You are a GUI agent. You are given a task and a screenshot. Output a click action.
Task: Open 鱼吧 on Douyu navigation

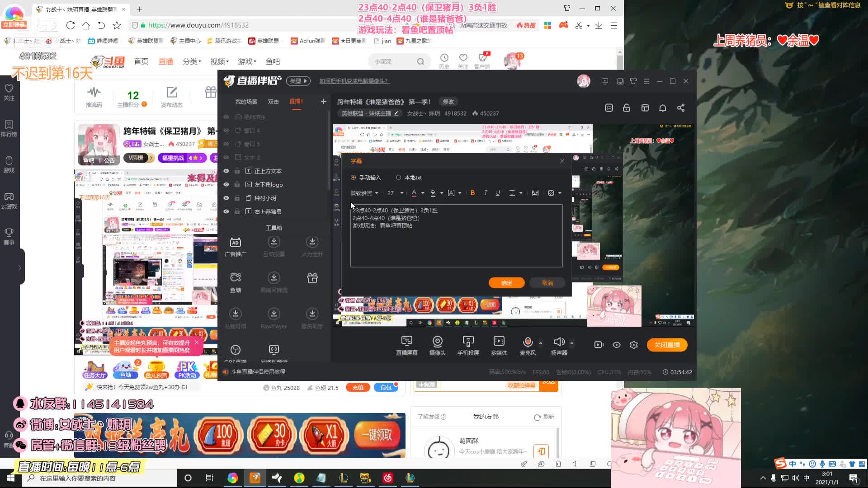click(x=273, y=61)
